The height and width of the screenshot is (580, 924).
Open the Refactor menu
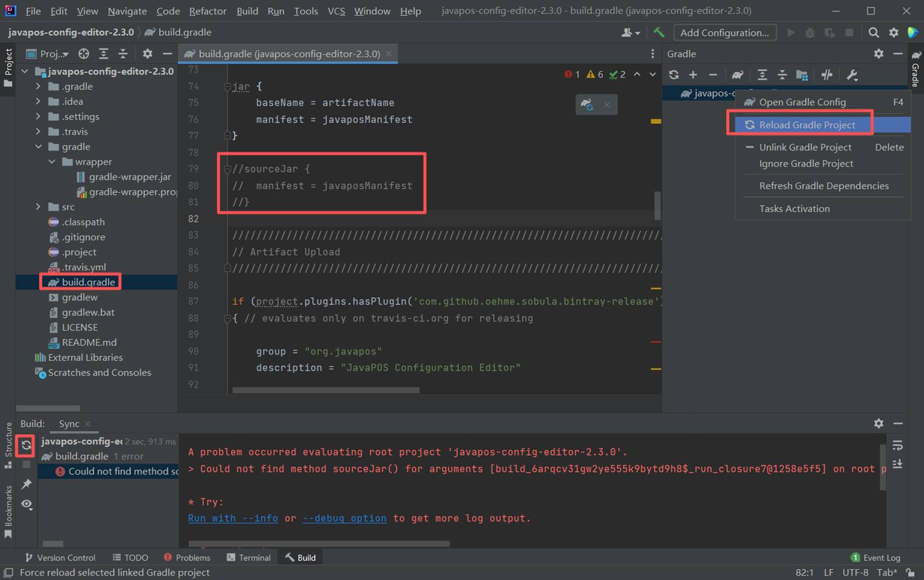(208, 11)
